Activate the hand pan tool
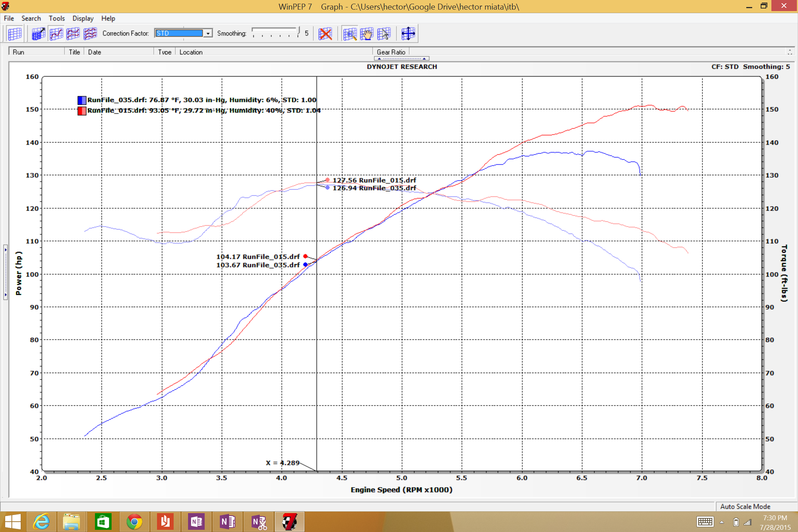Screen dimensions: 798x532 coord(367,34)
